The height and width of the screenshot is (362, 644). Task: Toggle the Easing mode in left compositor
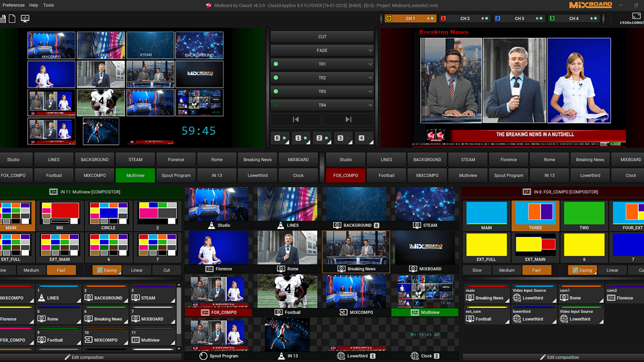point(107,270)
